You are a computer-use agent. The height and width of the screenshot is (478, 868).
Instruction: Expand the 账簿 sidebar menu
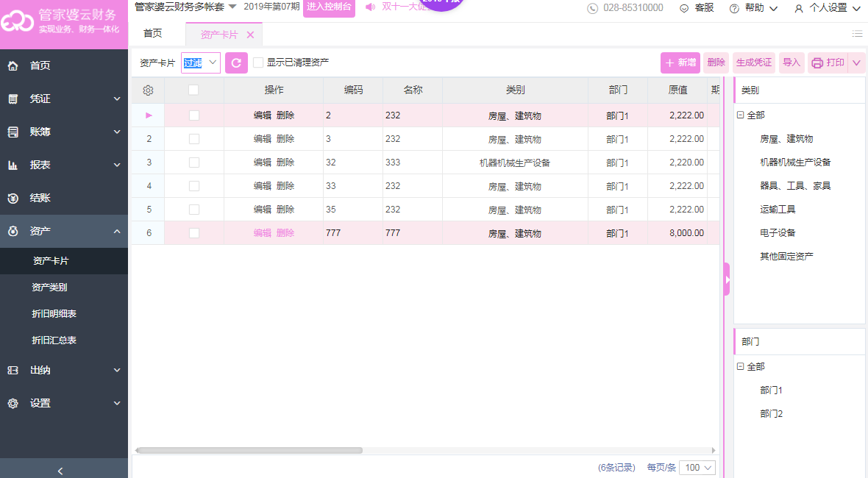tap(117, 132)
